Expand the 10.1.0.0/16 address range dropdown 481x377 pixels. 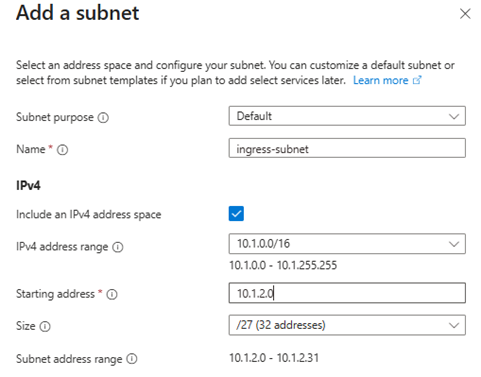coord(347,244)
